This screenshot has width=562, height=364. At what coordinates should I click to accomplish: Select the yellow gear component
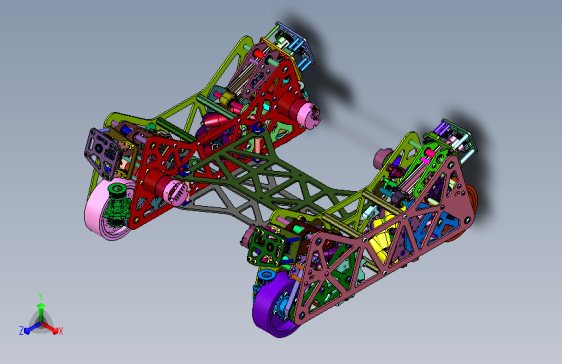click(x=385, y=236)
